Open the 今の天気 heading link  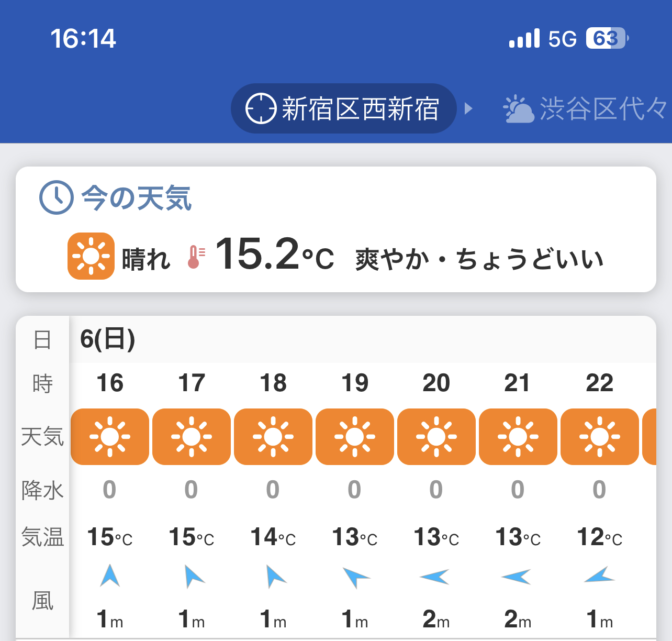[136, 198]
